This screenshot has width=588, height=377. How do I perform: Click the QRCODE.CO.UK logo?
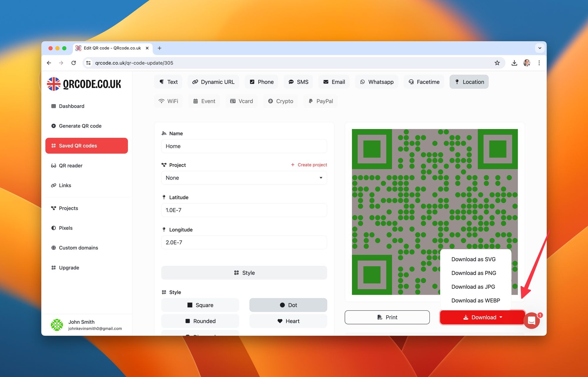[x=84, y=84]
